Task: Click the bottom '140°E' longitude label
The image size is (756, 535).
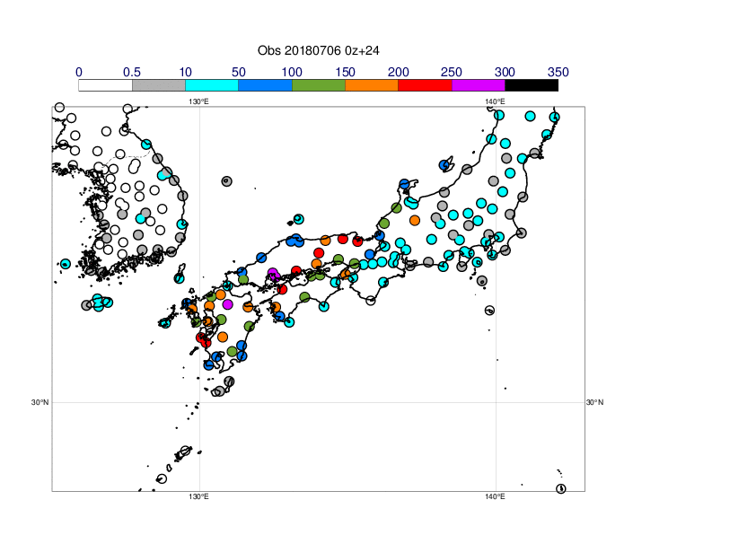Action: tap(495, 496)
